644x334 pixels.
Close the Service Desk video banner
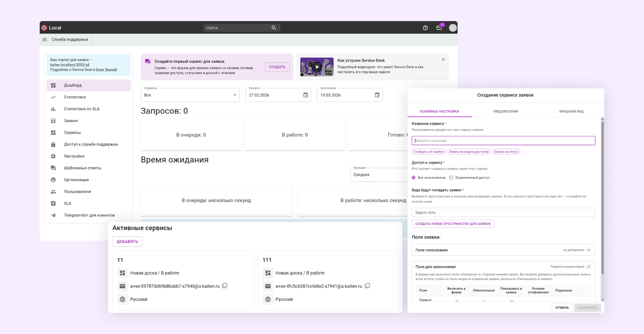[443, 59]
